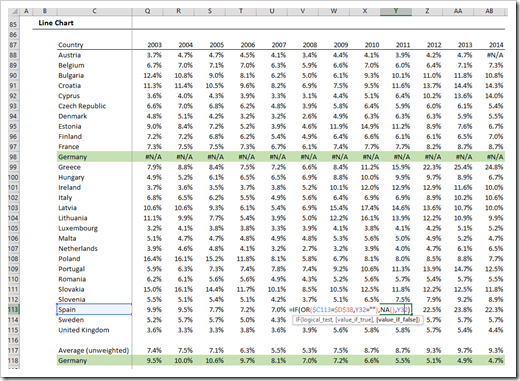Select Austria's 2014 #N/A cell
The image size is (520, 381).
pyautogui.click(x=495, y=55)
